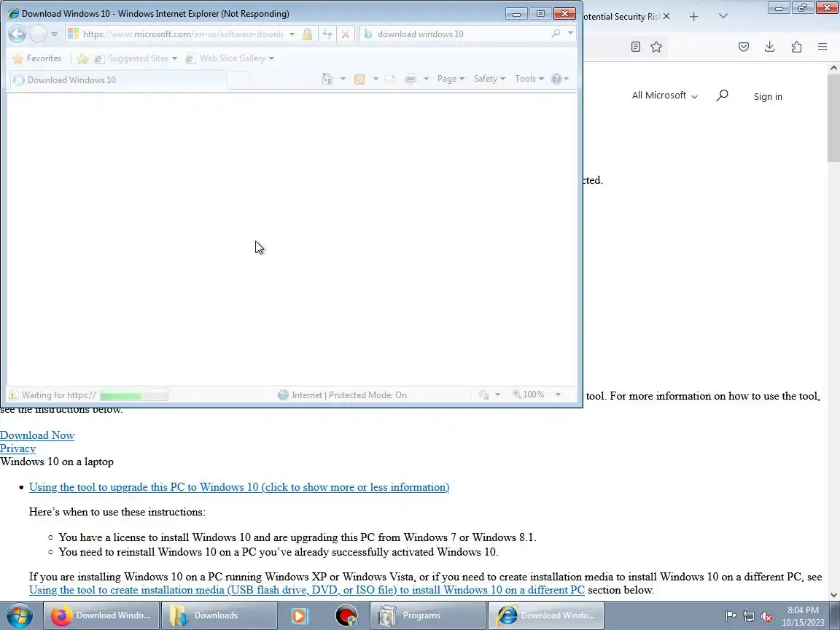Screen dimensions: 840x630
Task: Click the status bar warning icon in IE
Action: tap(13, 395)
